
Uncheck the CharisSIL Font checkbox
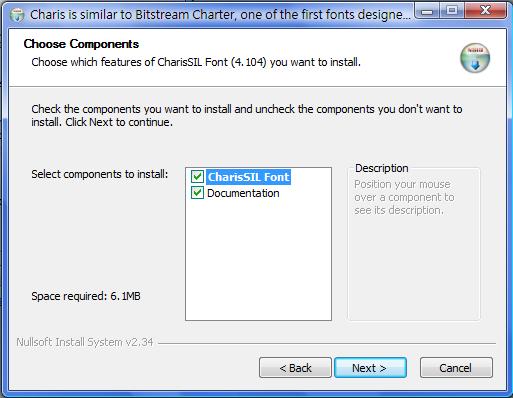click(x=197, y=176)
